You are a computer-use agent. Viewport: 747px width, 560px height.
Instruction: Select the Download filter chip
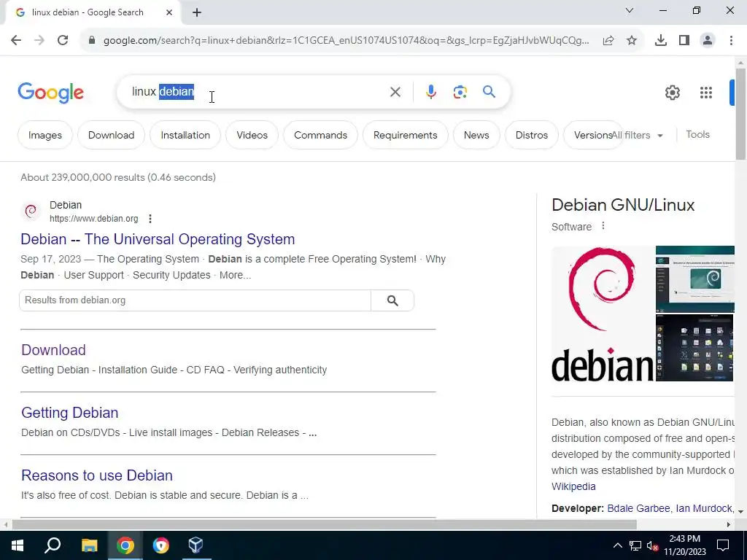(x=111, y=135)
